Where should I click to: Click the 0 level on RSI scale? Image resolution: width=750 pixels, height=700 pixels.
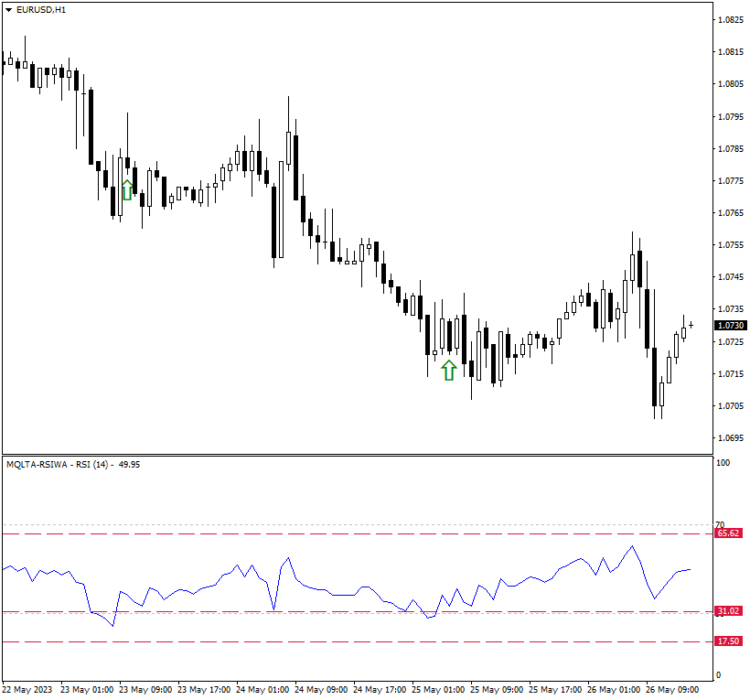point(718,675)
